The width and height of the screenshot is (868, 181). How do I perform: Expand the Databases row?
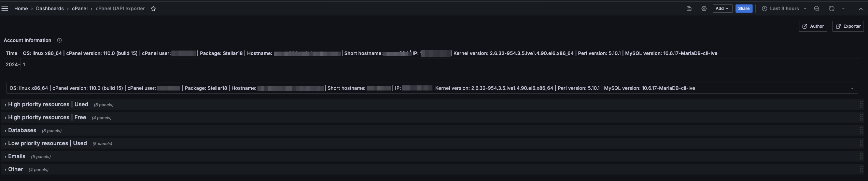(22, 130)
